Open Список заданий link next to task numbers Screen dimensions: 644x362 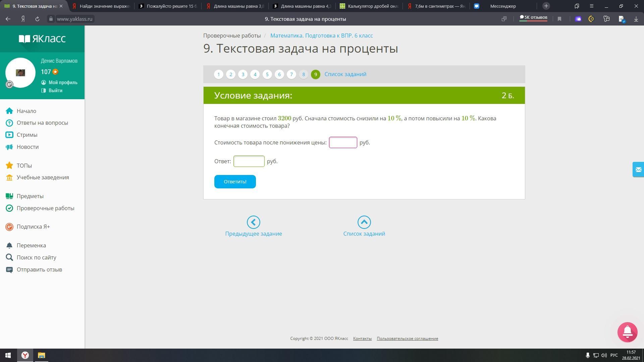tap(345, 74)
